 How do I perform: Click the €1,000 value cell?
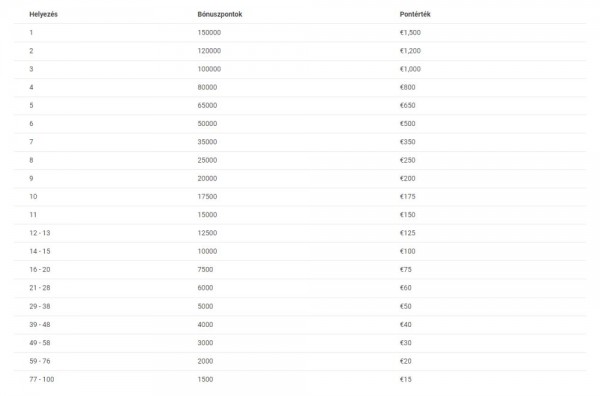point(410,69)
